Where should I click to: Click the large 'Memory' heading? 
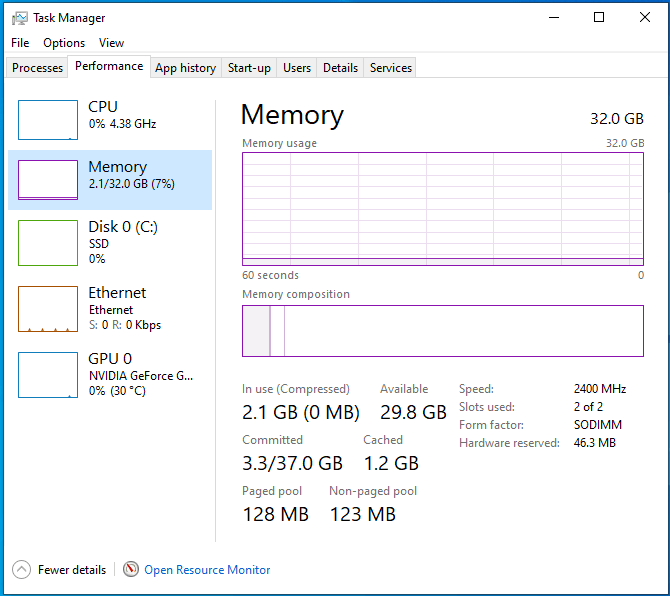(292, 115)
